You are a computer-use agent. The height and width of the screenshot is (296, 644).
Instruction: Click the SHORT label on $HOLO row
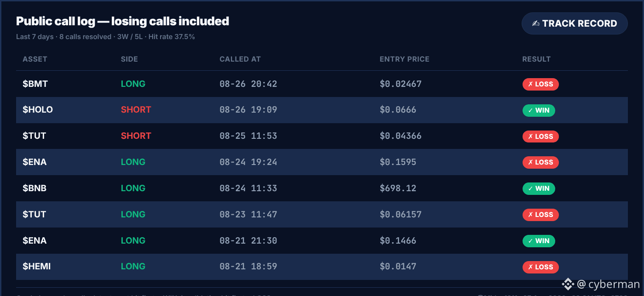point(136,110)
